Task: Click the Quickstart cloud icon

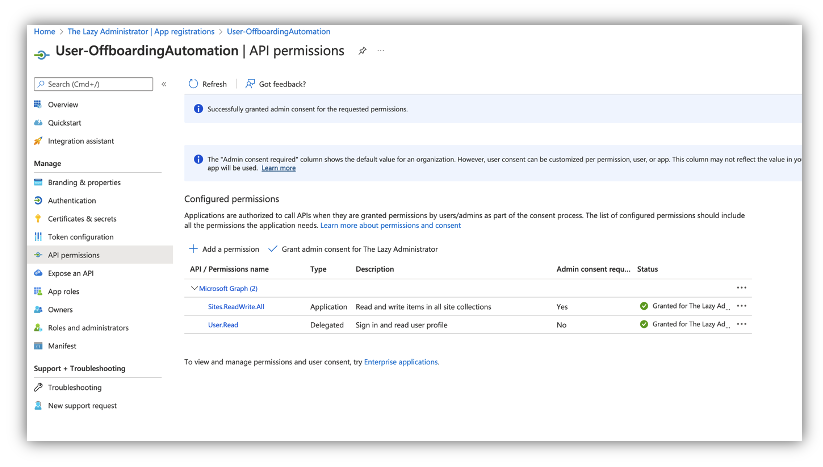Action: pyautogui.click(x=38, y=123)
